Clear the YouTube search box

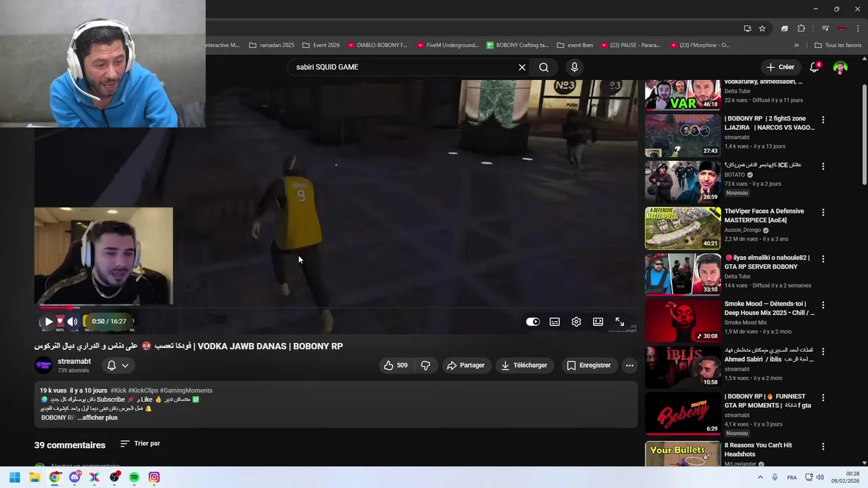(x=522, y=67)
